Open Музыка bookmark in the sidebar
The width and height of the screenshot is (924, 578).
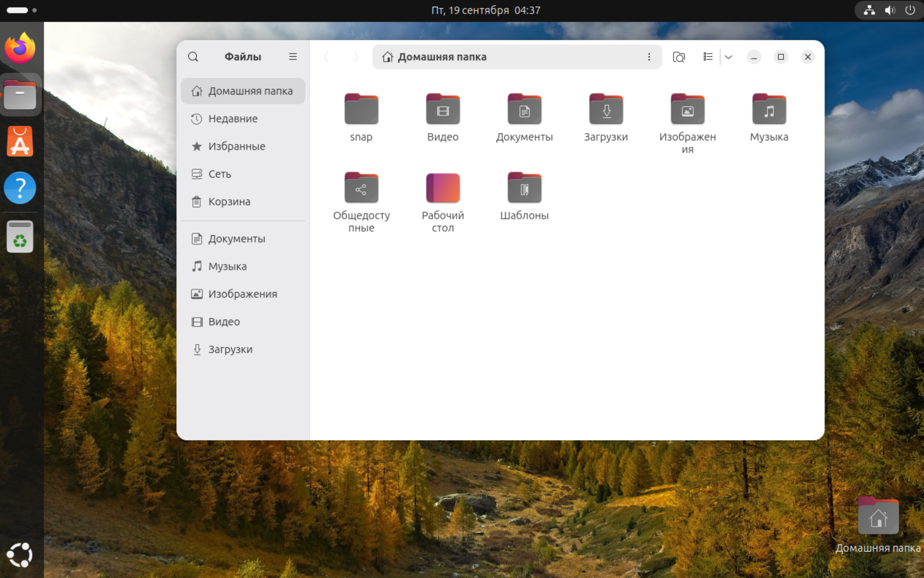coord(243,266)
